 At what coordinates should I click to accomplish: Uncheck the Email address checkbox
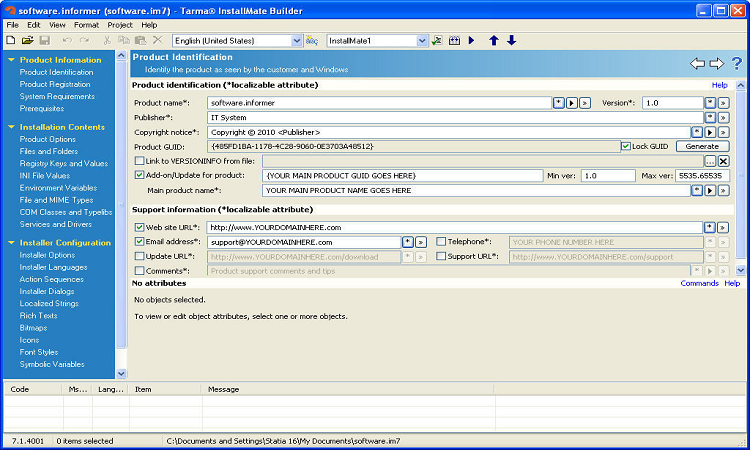click(139, 241)
